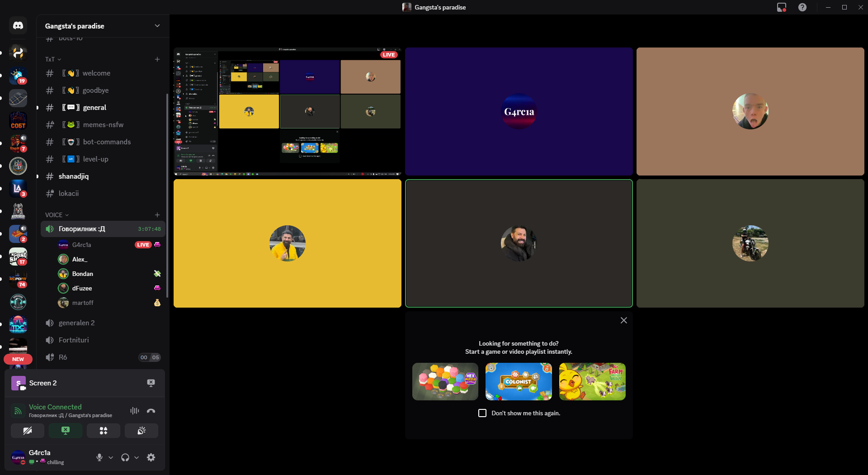Click Voice Connected status text
The width and height of the screenshot is (868, 475).
click(x=55, y=407)
